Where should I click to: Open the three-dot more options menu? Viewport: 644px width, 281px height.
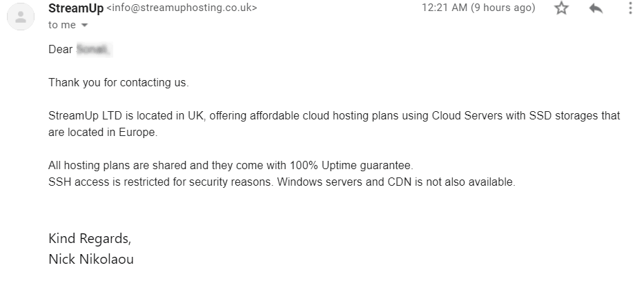click(630, 8)
